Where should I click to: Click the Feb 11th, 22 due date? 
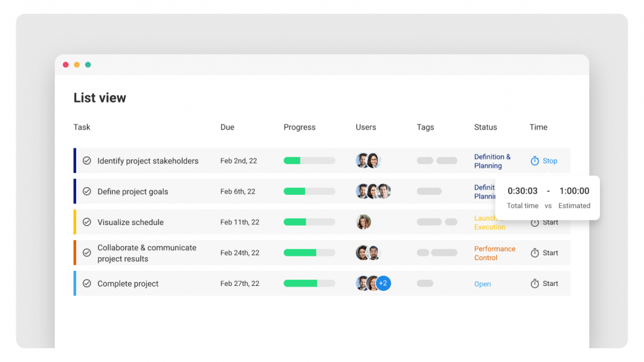coord(240,222)
